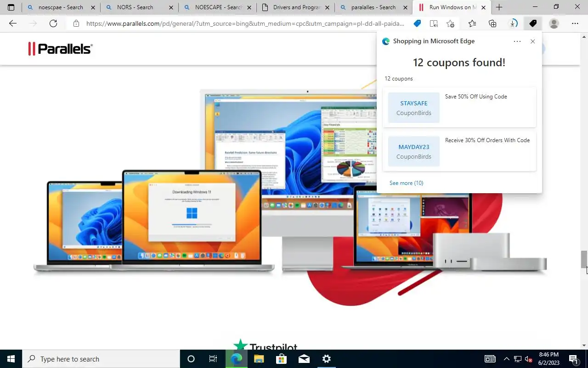Viewport: 588px width, 368px height.
Task: Open the Mail app on the taskbar
Action: (x=304, y=359)
